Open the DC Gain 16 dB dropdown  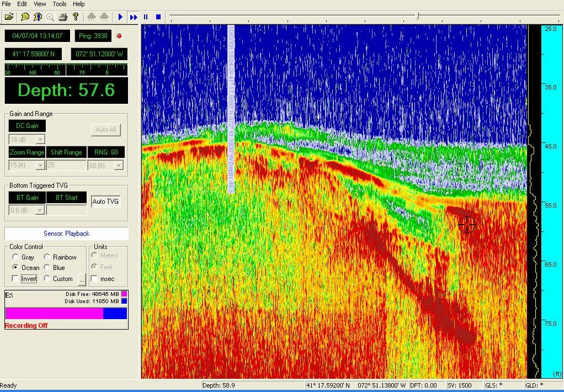41,139
